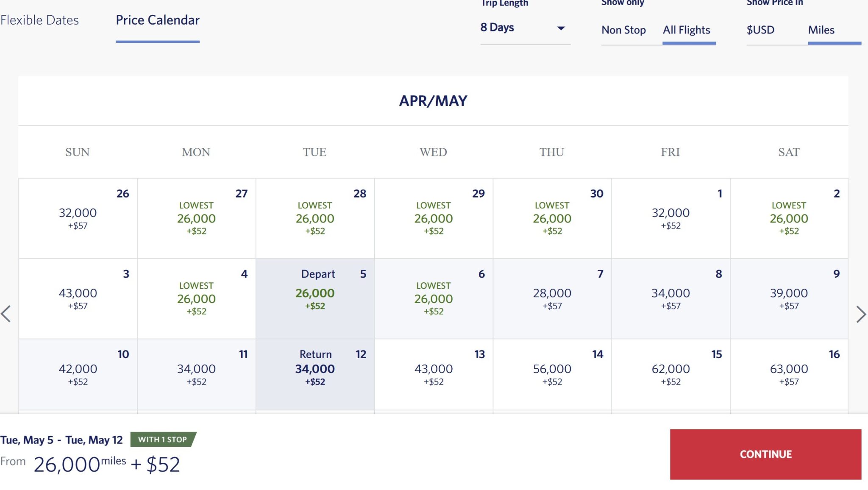Select Price Calendar tab

pyautogui.click(x=158, y=20)
